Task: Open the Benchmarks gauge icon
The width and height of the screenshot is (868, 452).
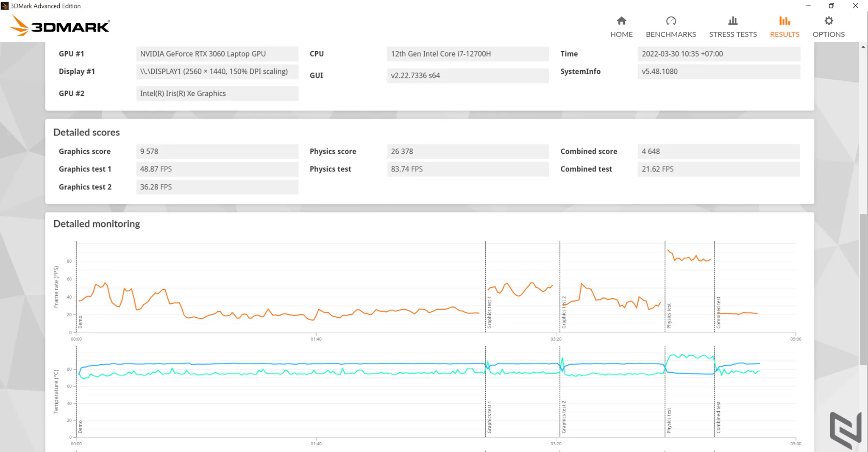Action: point(671,21)
